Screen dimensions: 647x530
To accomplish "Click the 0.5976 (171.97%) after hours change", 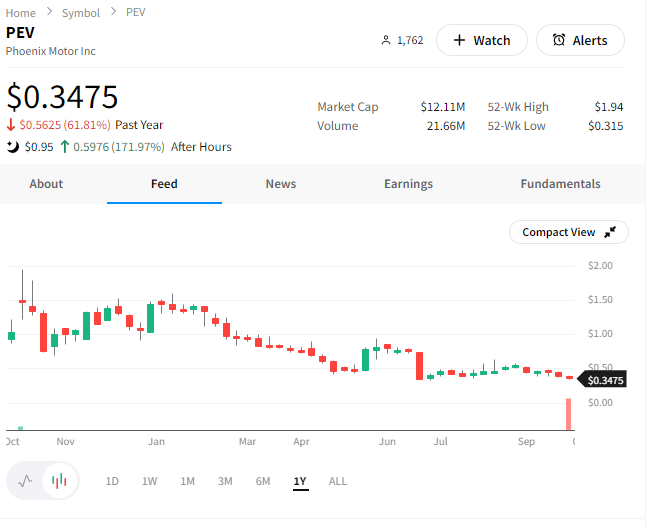I will click(119, 147).
